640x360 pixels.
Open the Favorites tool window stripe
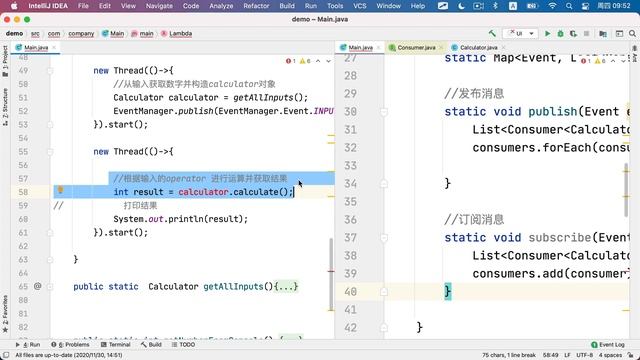click(5, 313)
